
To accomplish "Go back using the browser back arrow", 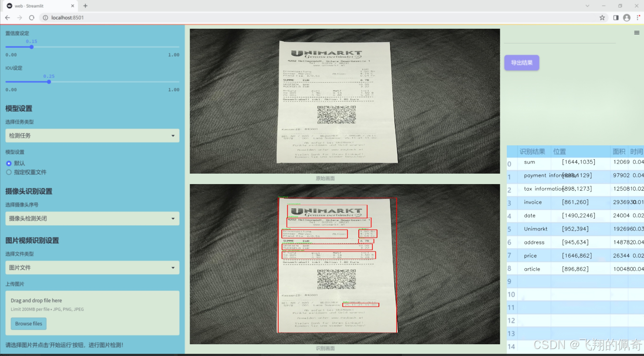I will click(7, 17).
